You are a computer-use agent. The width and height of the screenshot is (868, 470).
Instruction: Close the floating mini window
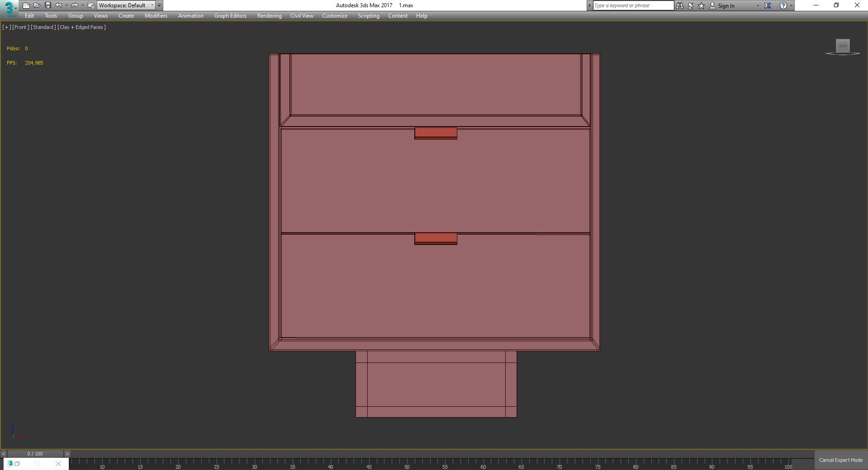(58, 464)
